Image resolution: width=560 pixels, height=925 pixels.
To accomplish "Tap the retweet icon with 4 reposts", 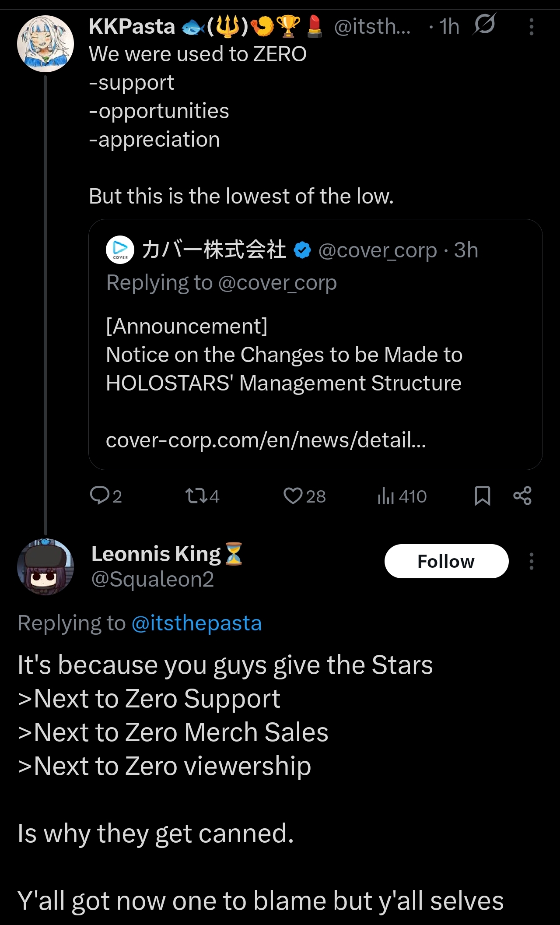I will pos(194,496).
